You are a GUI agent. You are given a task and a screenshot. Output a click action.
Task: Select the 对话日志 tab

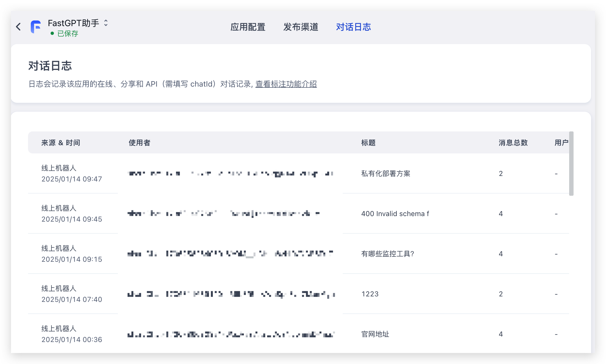tap(353, 27)
